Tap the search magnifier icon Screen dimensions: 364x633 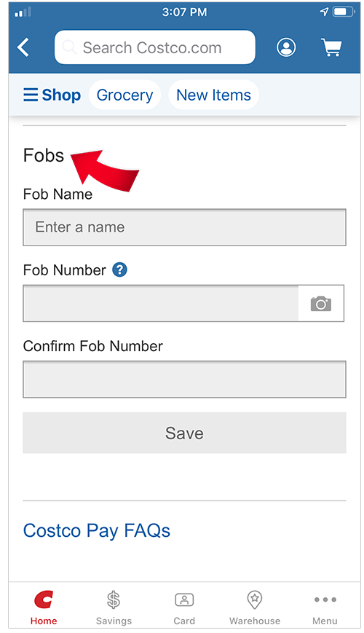pos(69,47)
